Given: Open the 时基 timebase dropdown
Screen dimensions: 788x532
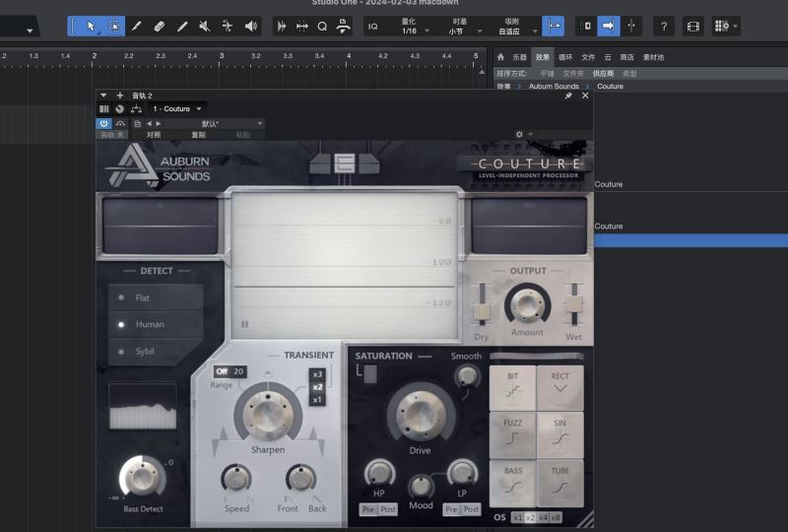Looking at the screenshot, I should click(x=463, y=27).
